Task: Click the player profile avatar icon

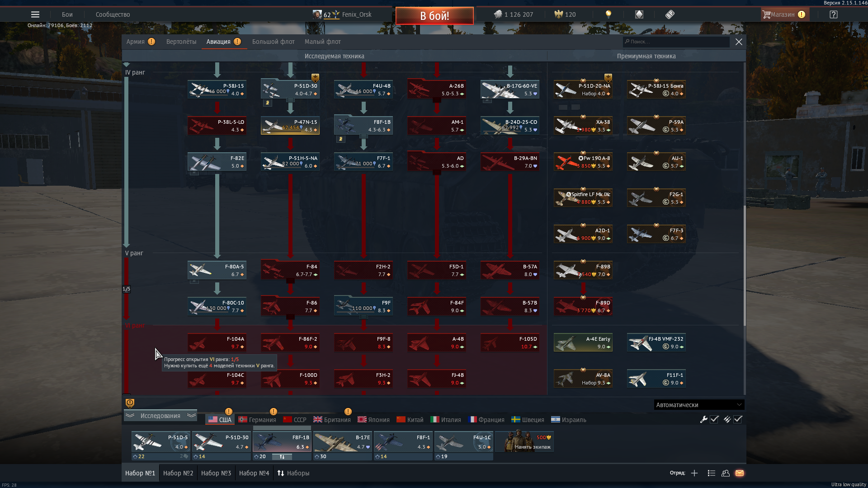Action: (317, 14)
